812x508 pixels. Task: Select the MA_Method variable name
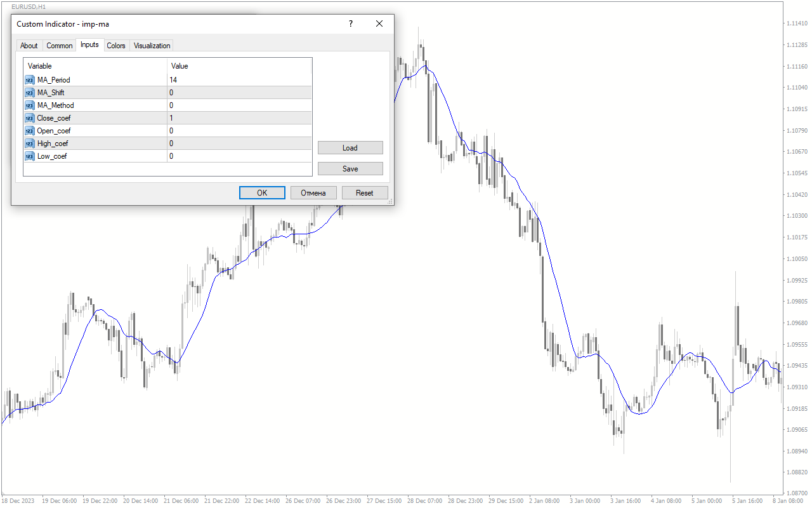point(56,105)
